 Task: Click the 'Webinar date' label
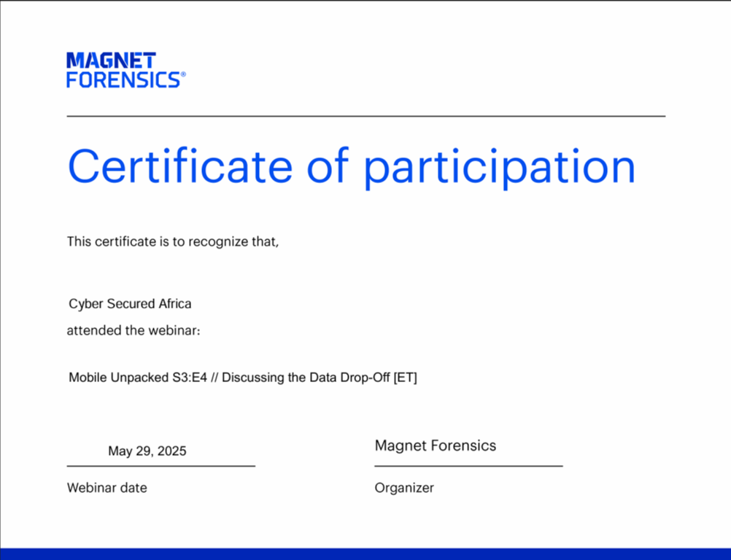107,488
